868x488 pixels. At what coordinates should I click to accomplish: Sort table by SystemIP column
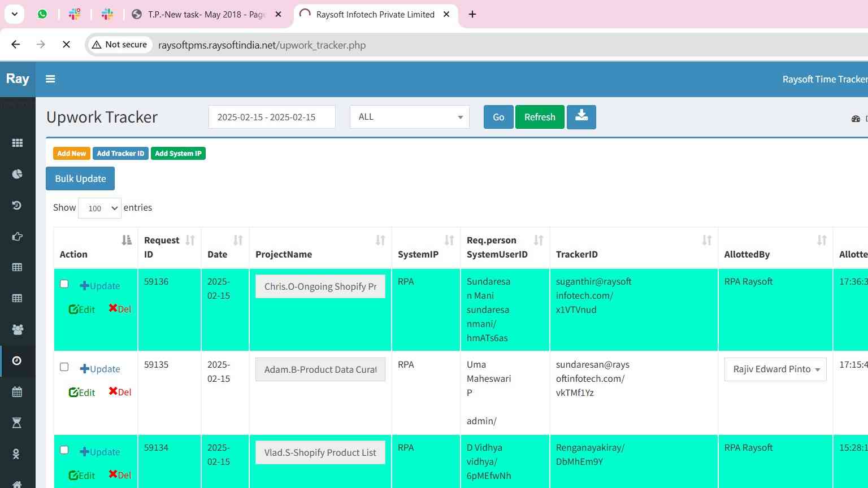point(449,240)
